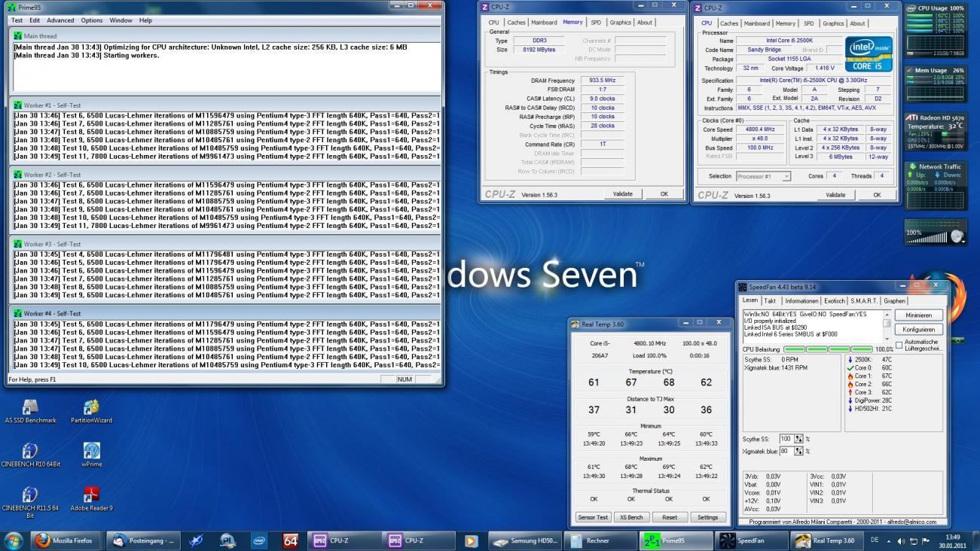Image resolution: width=980 pixels, height=551 pixels.
Task: Switch to Mozilla Firefox in the taskbar
Action: click(x=67, y=540)
